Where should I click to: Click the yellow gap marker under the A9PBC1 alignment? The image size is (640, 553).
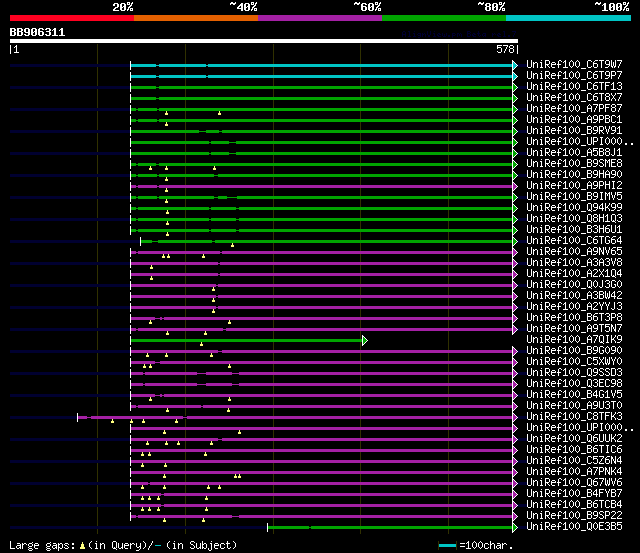[167, 124]
